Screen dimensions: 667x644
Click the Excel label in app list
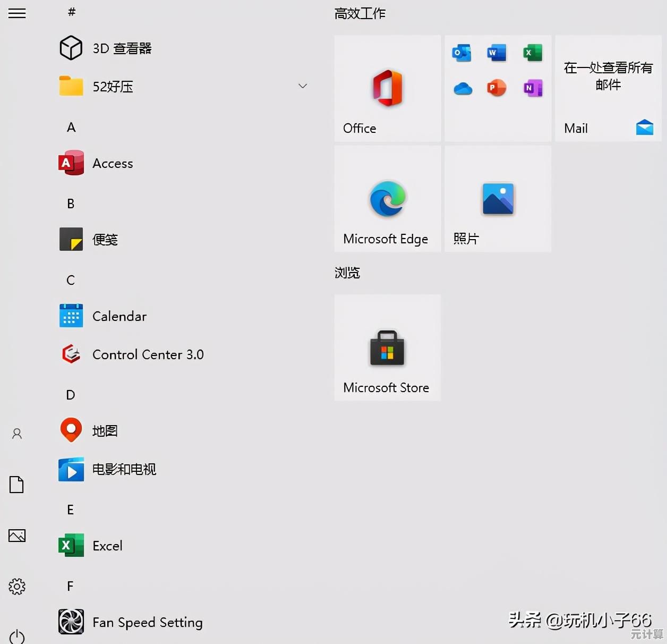tap(107, 546)
